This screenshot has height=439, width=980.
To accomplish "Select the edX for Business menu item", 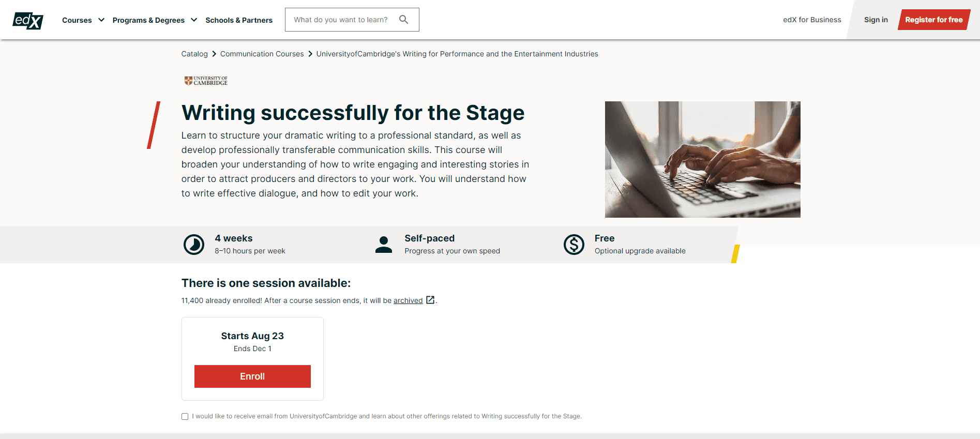I will click(811, 20).
